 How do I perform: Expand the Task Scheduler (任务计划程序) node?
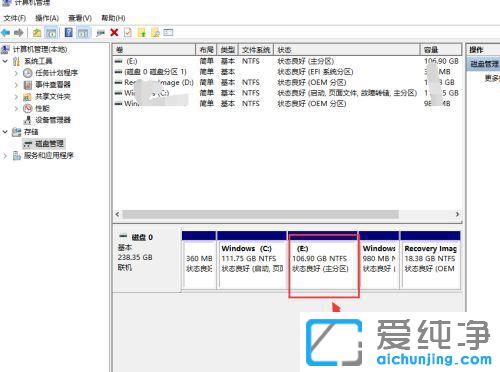point(16,73)
